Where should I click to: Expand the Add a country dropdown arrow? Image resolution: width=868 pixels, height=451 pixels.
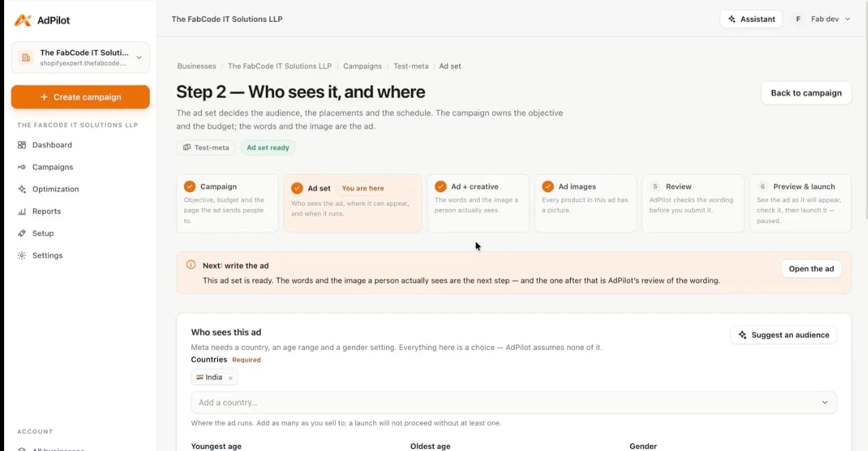tap(825, 402)
